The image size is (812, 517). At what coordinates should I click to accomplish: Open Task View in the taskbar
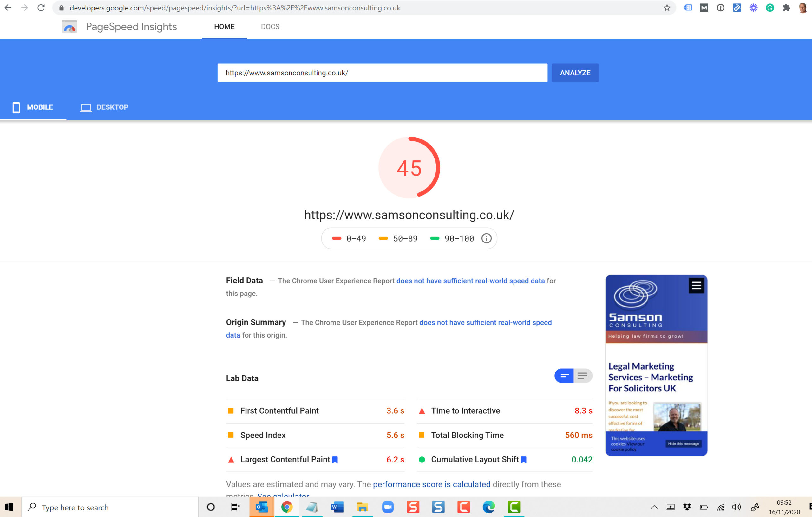point(235,507)
